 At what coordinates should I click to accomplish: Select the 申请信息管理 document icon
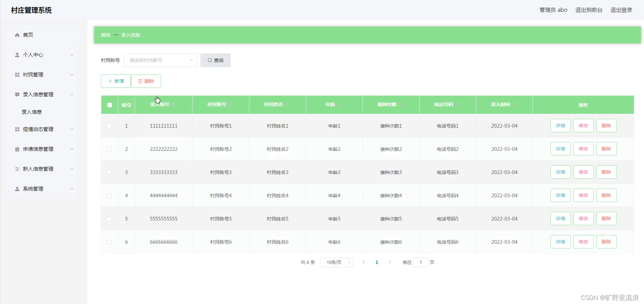(17, 149)
